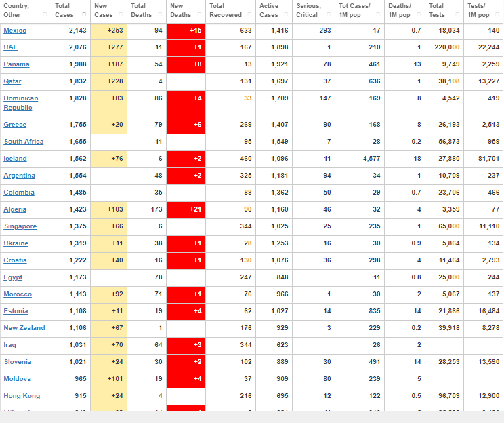The width and height of the screenshot is (504, 423).
Task: Select Iraq's active cases value 623
Action: pos(282,345)
